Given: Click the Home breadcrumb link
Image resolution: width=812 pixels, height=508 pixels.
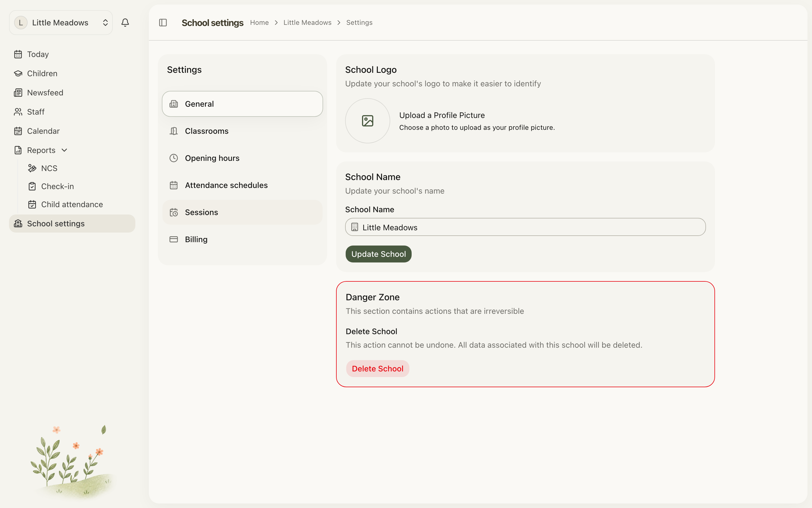Looking at the screenshot, I should pyautogui.click(x=259, y=23).
